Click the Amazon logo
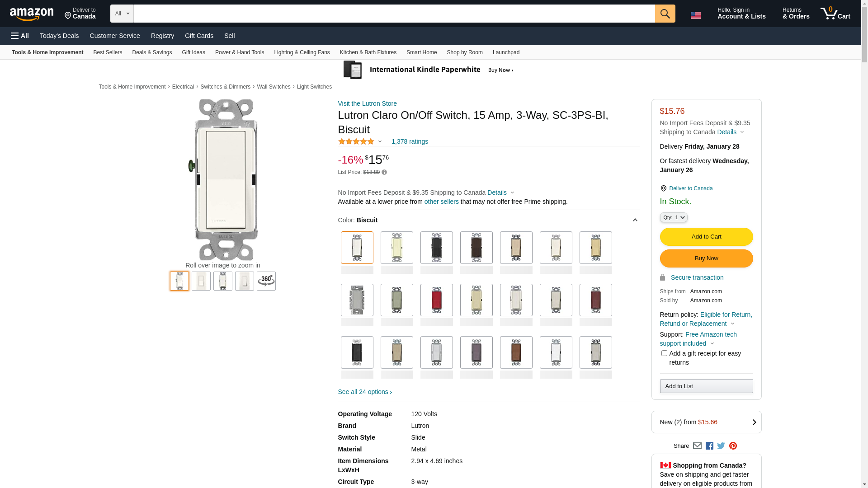This screenshot has width=868, height=488. coord(32,14)
